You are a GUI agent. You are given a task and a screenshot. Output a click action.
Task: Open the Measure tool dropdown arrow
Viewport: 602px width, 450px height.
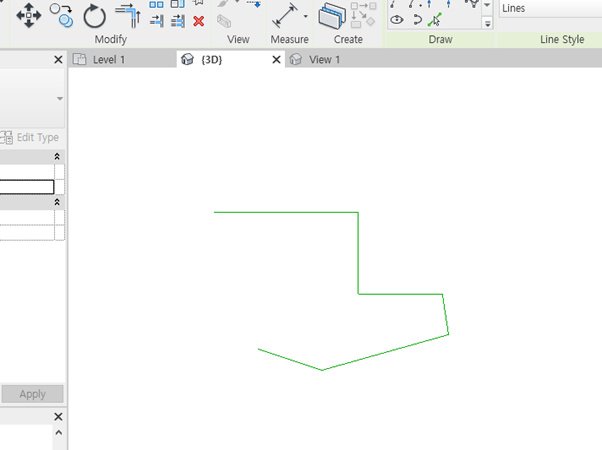306,16
